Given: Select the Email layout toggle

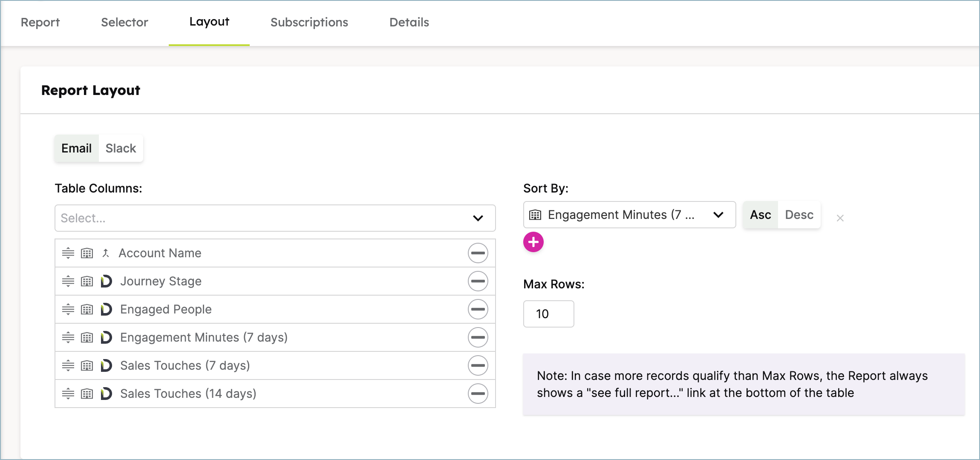Looking at the screenshot, I should (77, 148).
